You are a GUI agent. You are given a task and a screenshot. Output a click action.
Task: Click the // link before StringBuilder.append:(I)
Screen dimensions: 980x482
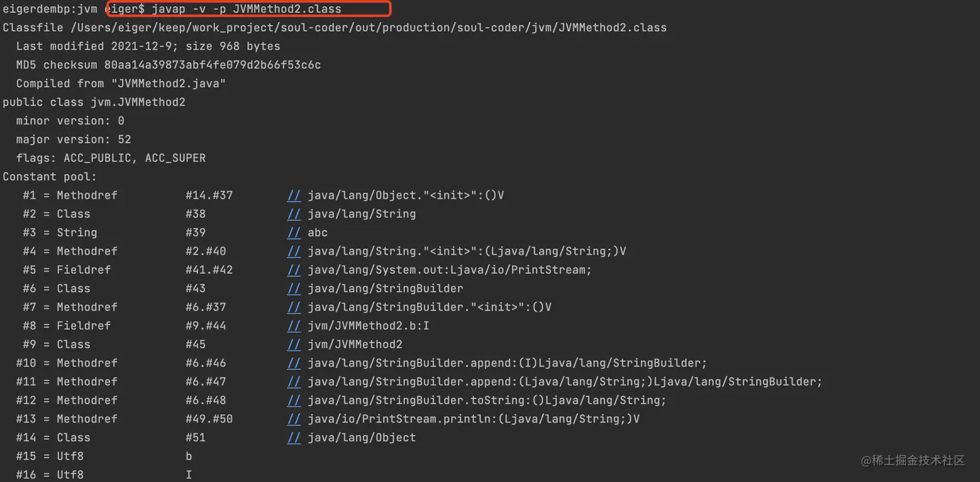294,363
